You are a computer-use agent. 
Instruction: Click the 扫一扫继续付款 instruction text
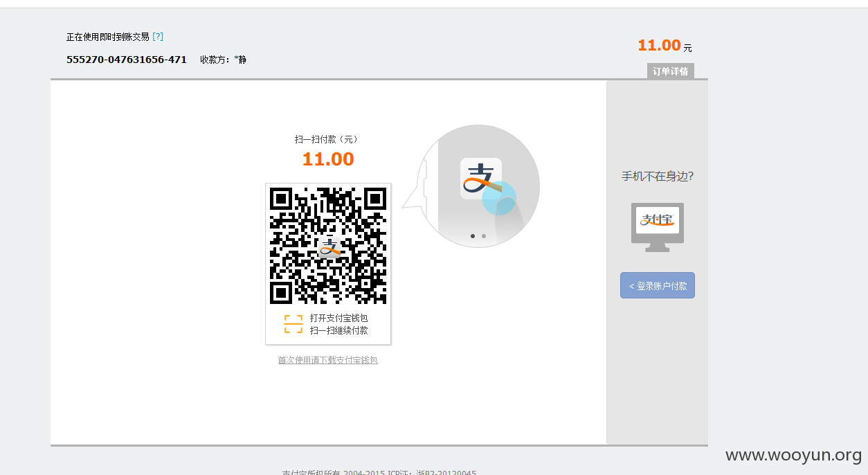point(339,330)
